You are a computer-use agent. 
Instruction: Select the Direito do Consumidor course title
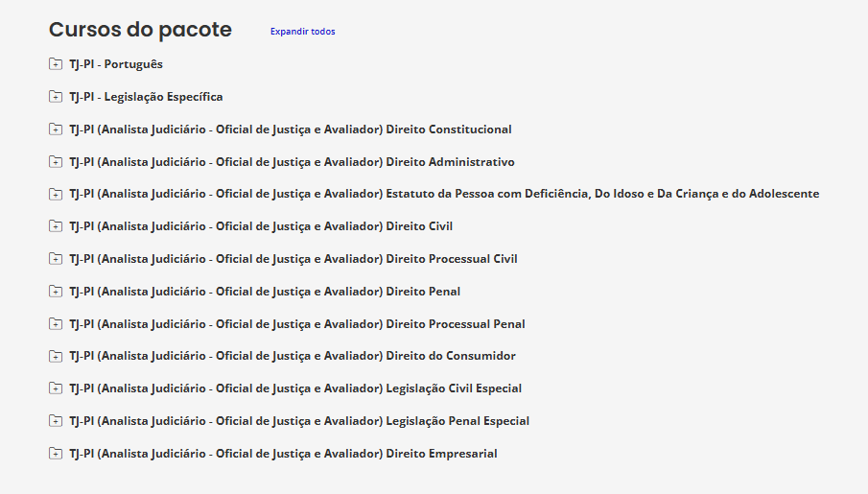pos(293,356)
